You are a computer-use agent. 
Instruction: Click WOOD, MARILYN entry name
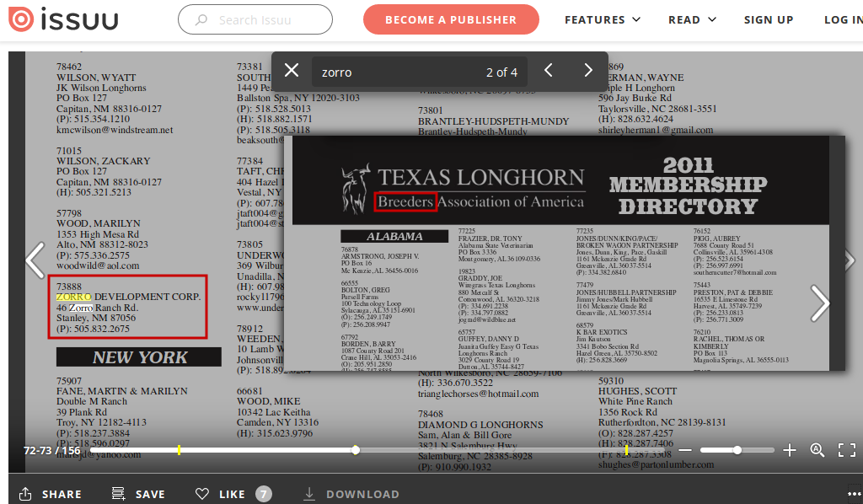tap(98, 223)
